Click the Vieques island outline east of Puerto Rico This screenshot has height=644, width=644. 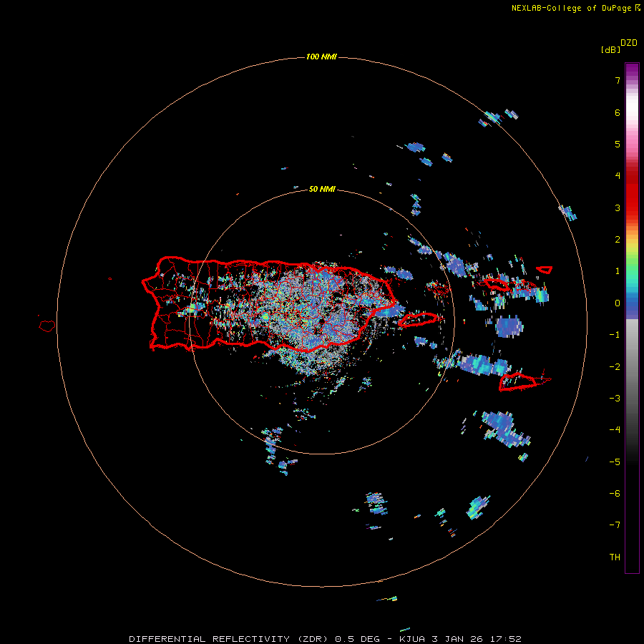click(418, 319)
